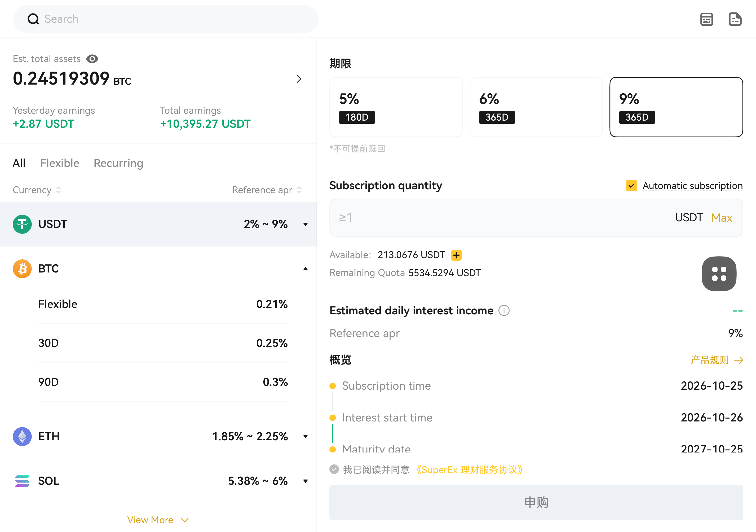Click the Maturity date 2027-10-25
756x532 pixels.
pyautogui.click(x=711, y=449)
